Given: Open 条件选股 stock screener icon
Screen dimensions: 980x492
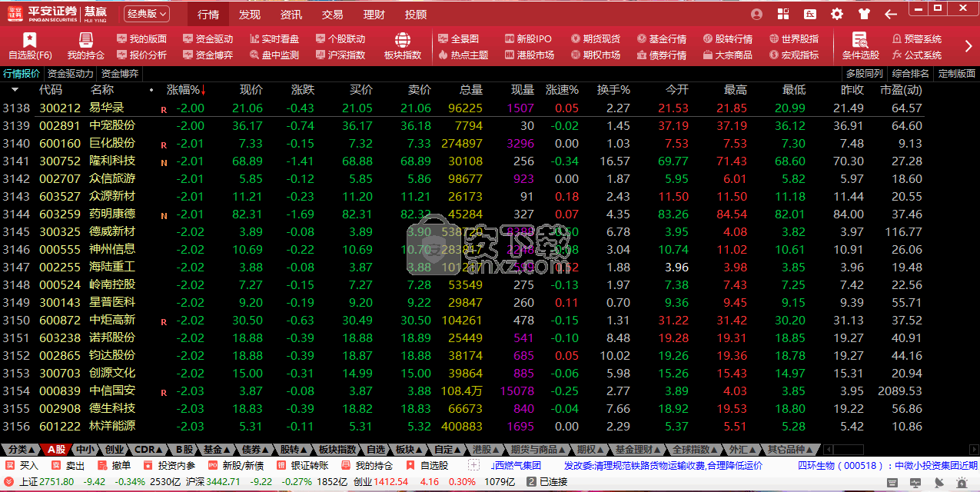Looking at the screenshot, I should (x=860, y=46).
